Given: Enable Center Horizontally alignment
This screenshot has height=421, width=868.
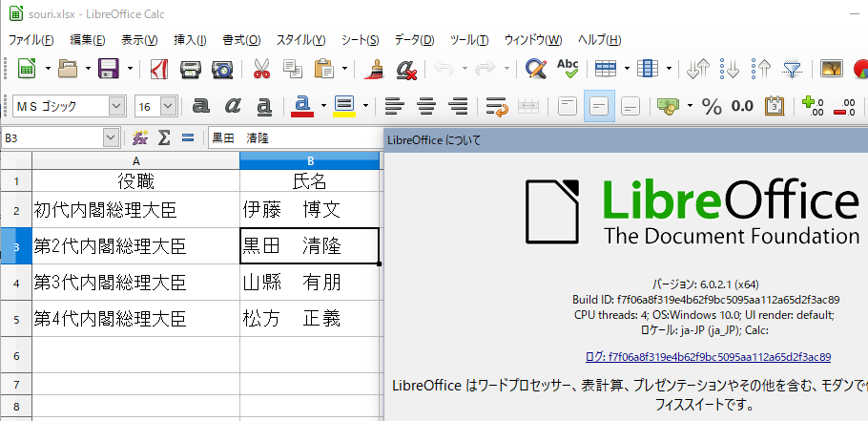Looking at the screenshot, I should tap(426, 106).
